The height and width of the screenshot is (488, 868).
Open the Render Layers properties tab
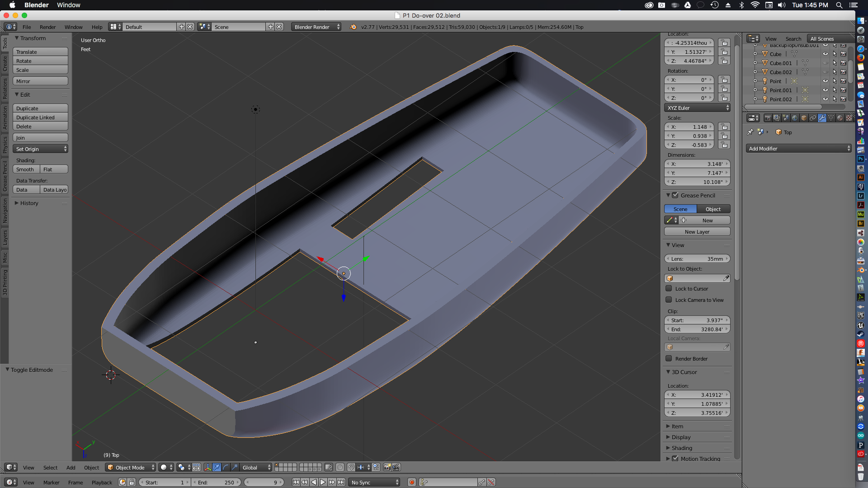[x=777, y=118]
